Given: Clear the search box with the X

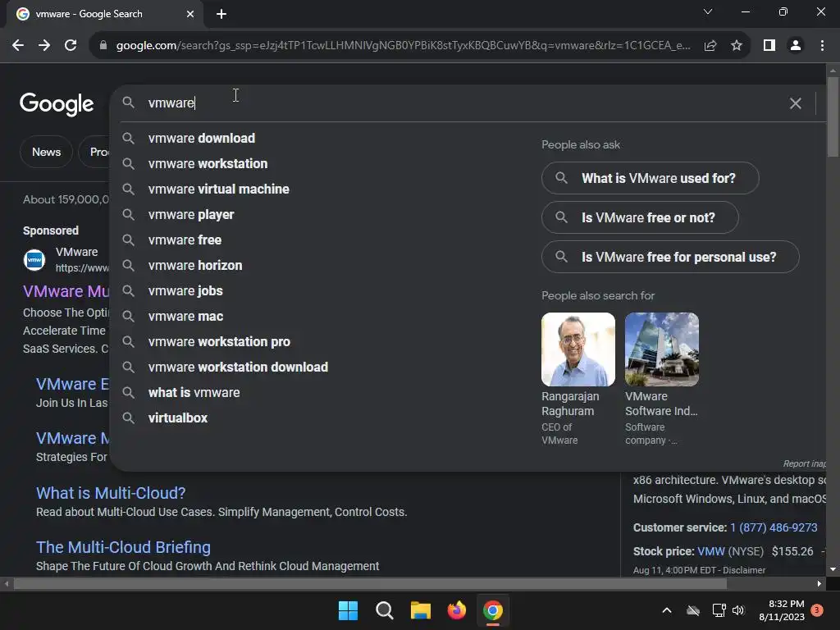Looking at the screenshot, I should pyautogui.click(x=796, y=103).
